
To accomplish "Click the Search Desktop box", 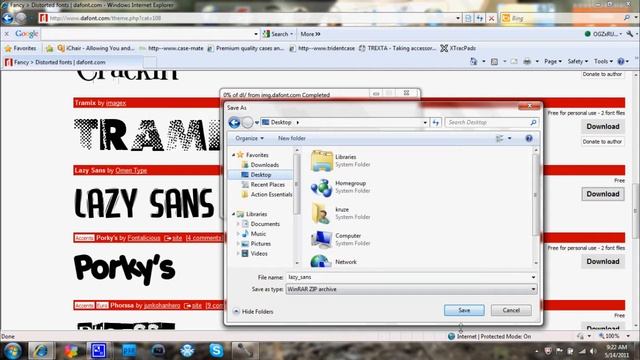I will click(x=491, y=122).
